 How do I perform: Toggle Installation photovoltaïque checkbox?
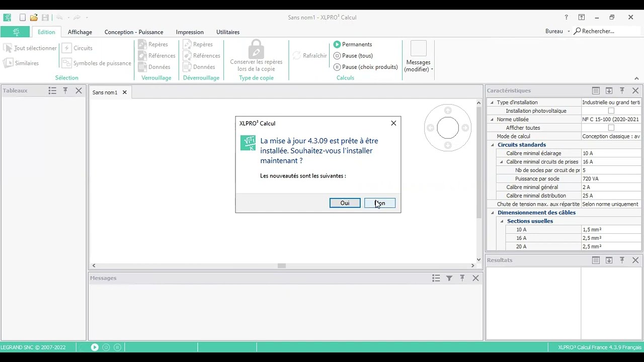611,111
